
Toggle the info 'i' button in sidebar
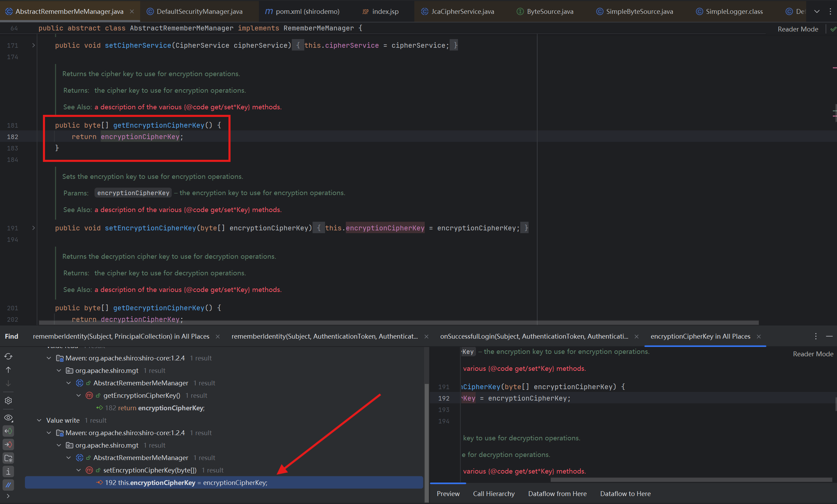tap(8, 471)
